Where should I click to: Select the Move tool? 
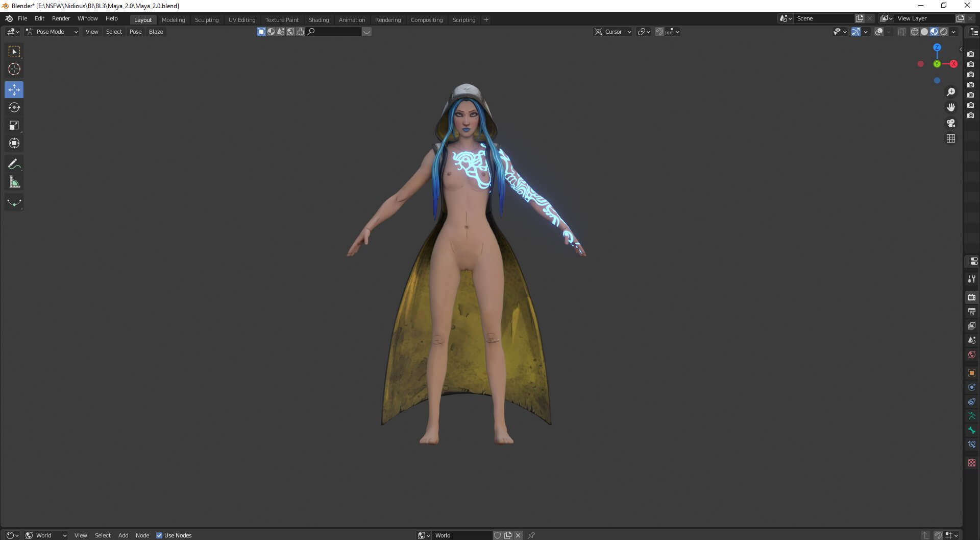14,90
